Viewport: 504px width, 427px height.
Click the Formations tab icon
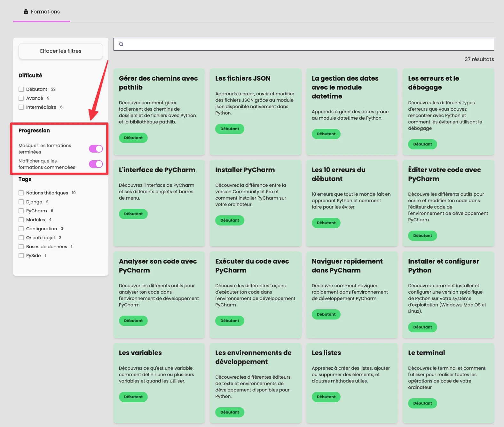[26, 12]
